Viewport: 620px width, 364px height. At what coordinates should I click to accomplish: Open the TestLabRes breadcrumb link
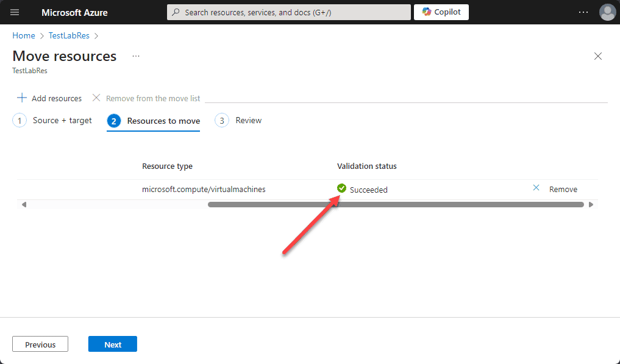pyautogui.click(x=69, y=35)
